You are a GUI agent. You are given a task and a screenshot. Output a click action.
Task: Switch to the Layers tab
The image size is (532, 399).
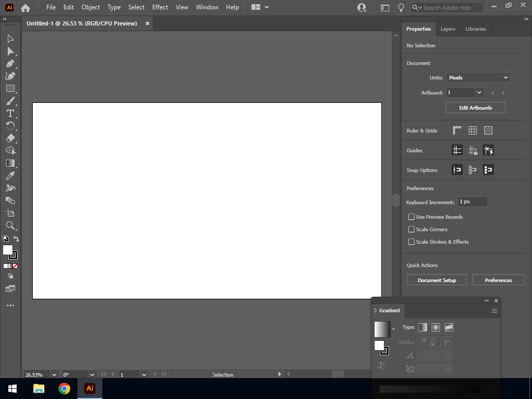448,29
